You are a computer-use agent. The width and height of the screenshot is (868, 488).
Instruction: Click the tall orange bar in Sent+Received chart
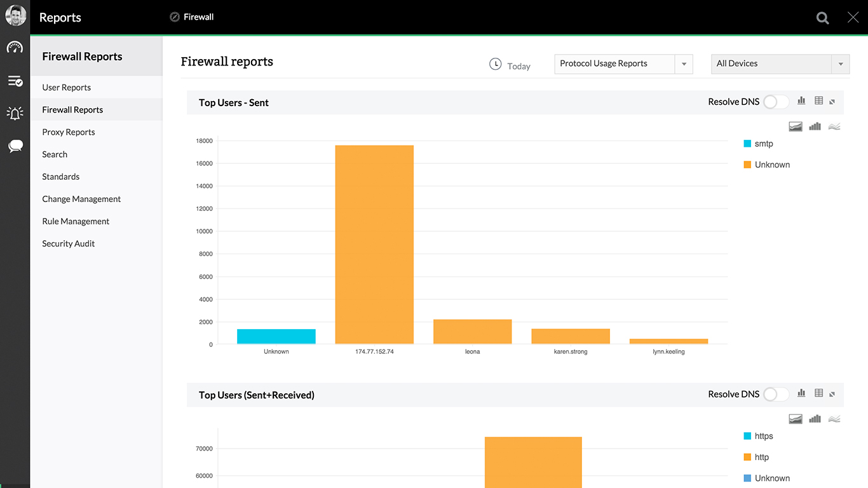[x=533, y=462]
